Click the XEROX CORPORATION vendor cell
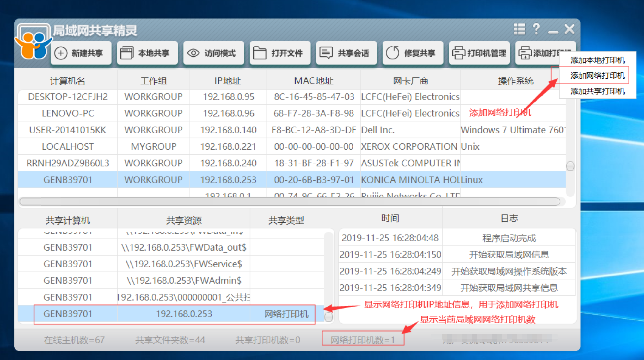 click(x=410, y=146)
